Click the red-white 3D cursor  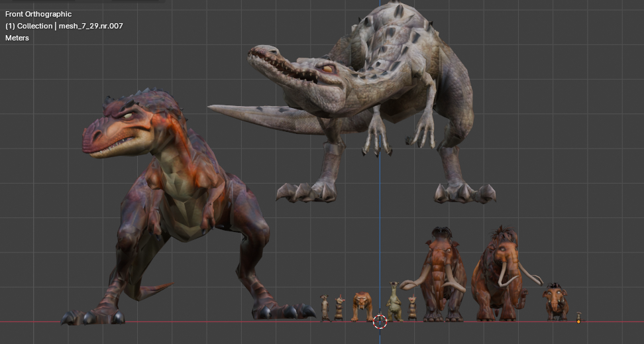tap(380, 322)
